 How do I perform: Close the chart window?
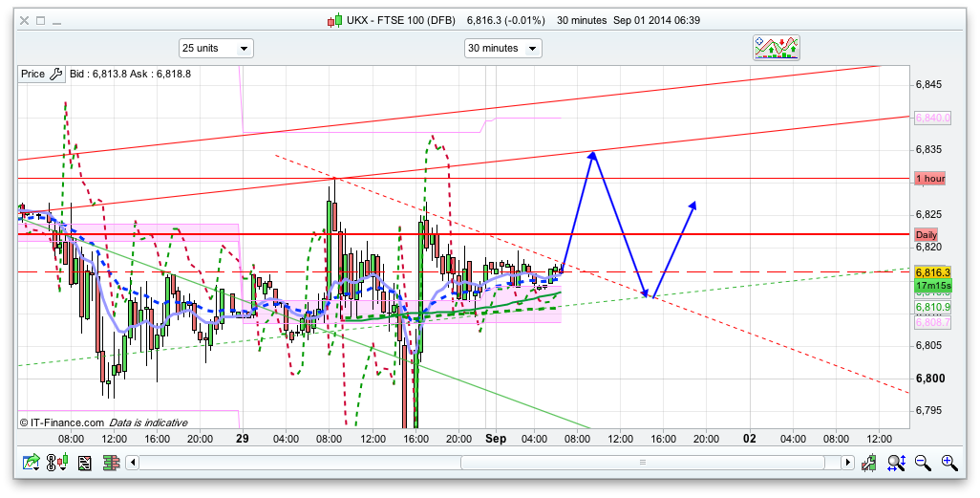tap(25, 21)
